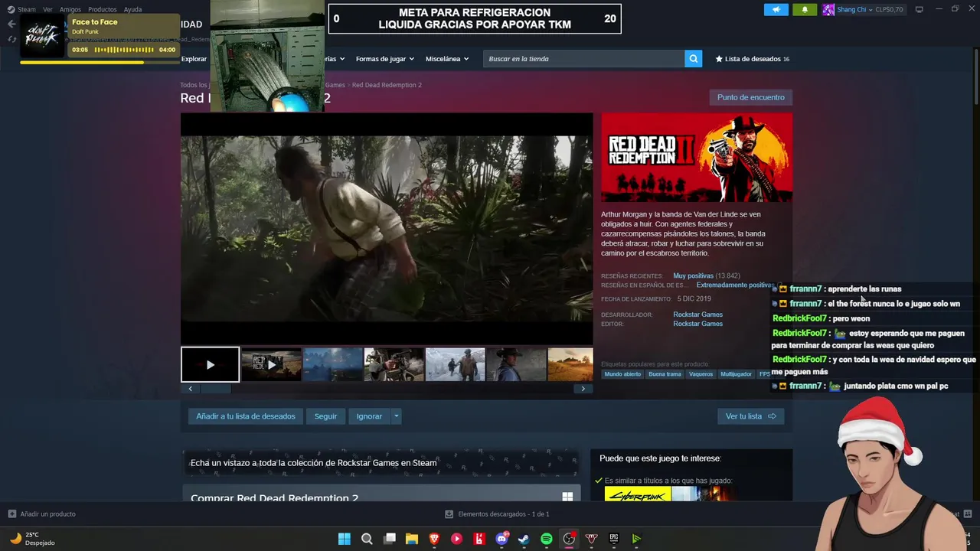Click the plus icon beside Añadir un producto

tap(11, 514)
